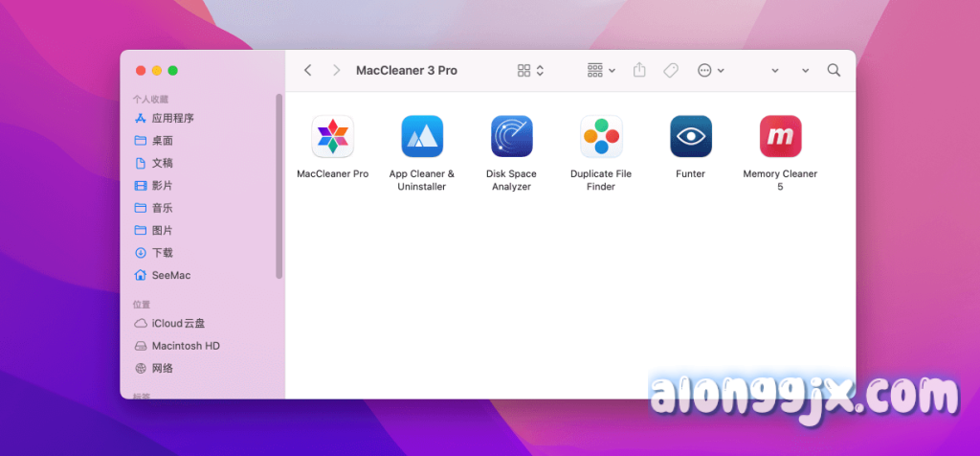Open the ellipsis action menu dropdown
The image size is (980, 456).
710,71
